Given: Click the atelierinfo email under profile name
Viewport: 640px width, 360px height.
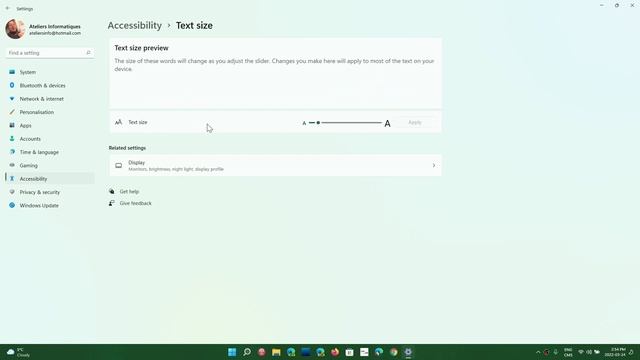Looking at the screenshot, I should 55,33.
